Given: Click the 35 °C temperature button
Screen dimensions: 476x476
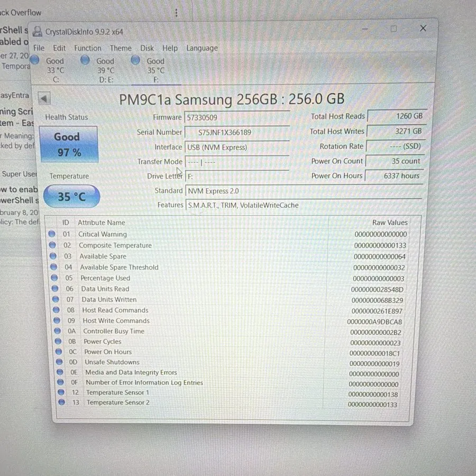Looking at the screenshot, I should tap(71, 196).
